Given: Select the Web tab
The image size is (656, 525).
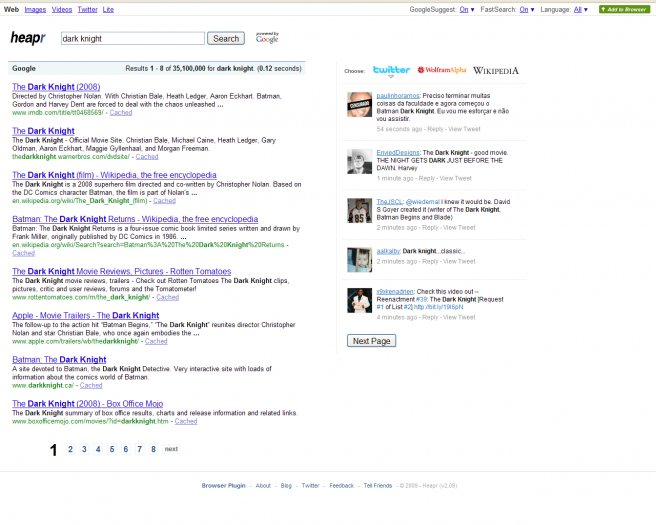Looking at the screenshot, I should pos(11,9).
